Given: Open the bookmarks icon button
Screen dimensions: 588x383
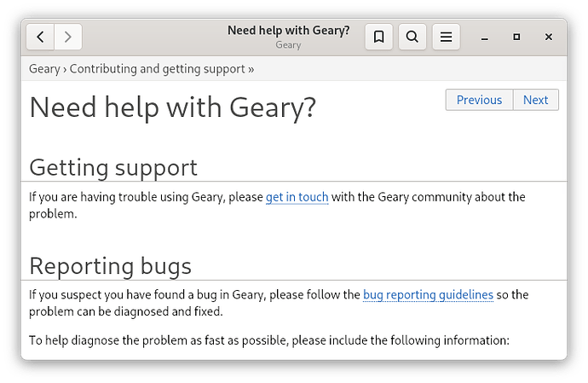Looking at the screenshot, I should point(378,37).
